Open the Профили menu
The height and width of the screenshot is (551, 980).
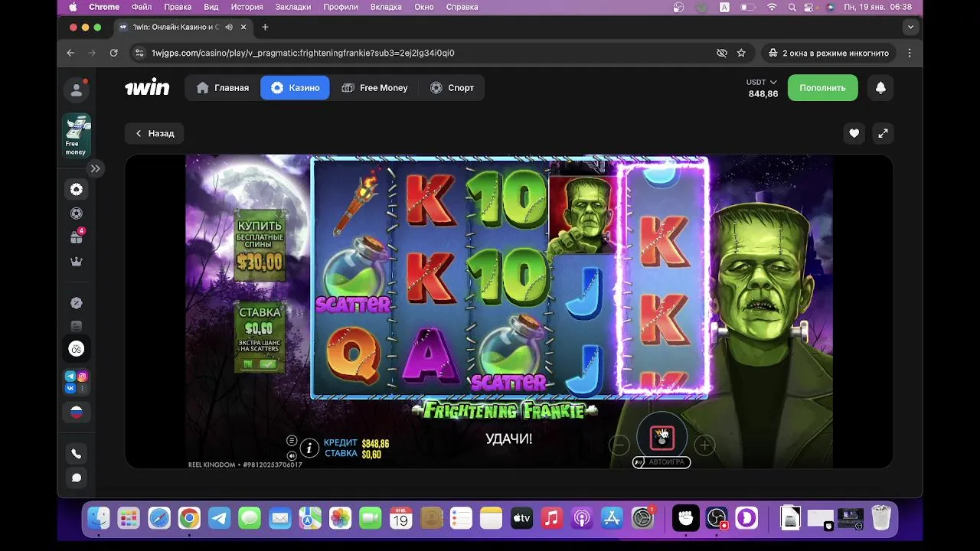pos(341,7)
